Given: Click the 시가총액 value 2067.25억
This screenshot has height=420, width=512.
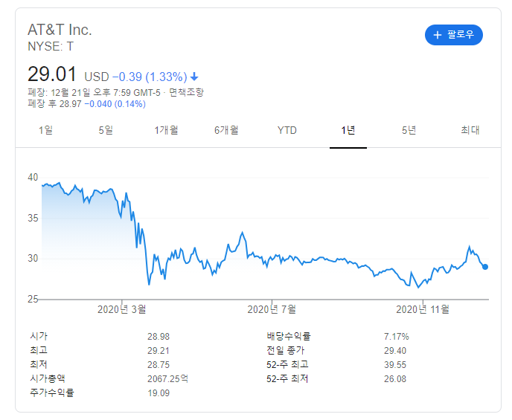Looking at the screenshot, I should [167, 378].
